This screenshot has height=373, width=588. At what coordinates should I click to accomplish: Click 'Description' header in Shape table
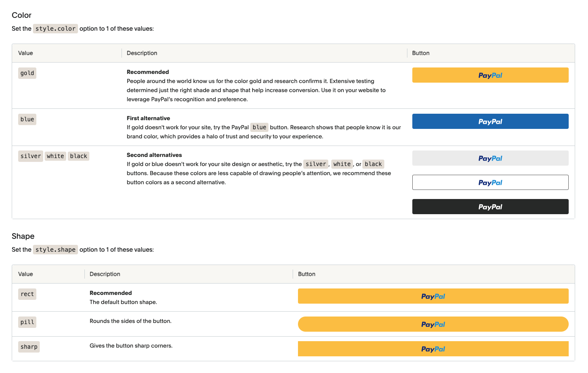105,274
